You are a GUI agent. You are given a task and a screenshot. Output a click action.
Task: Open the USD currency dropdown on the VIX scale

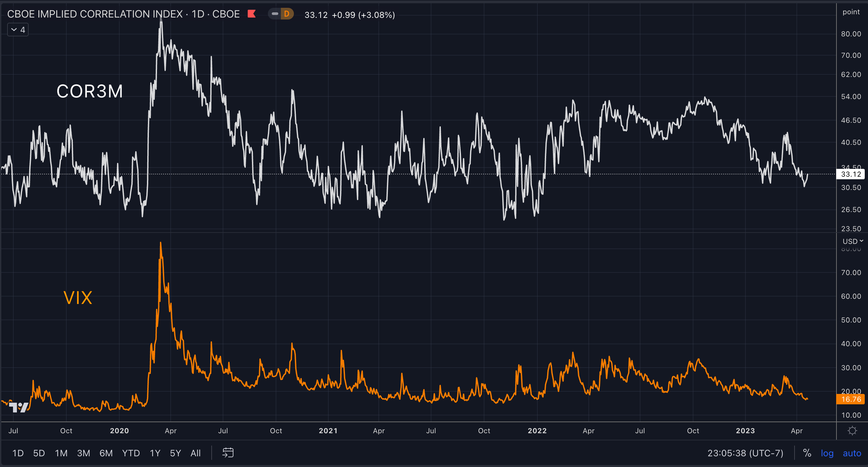pos(851,241)
